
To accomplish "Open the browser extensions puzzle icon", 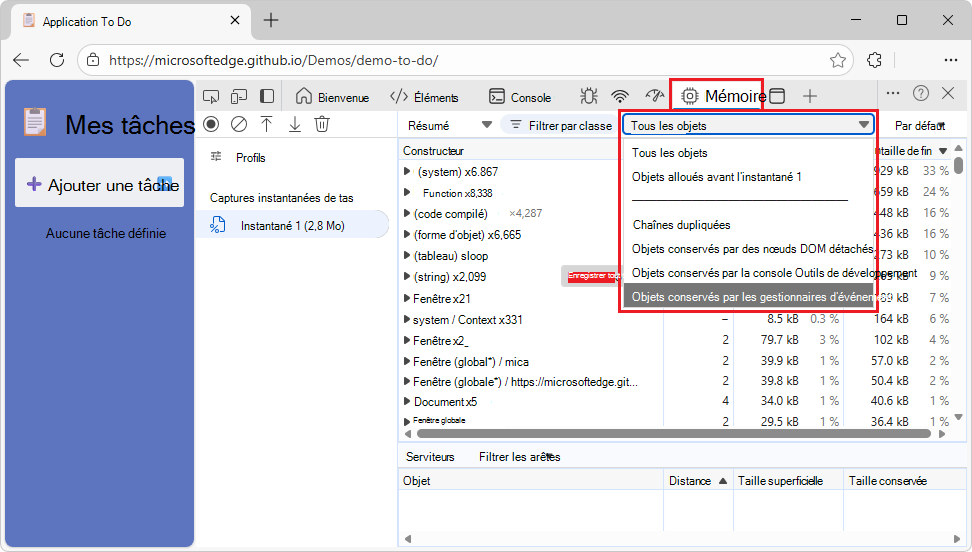I will [x=874, y=60].
